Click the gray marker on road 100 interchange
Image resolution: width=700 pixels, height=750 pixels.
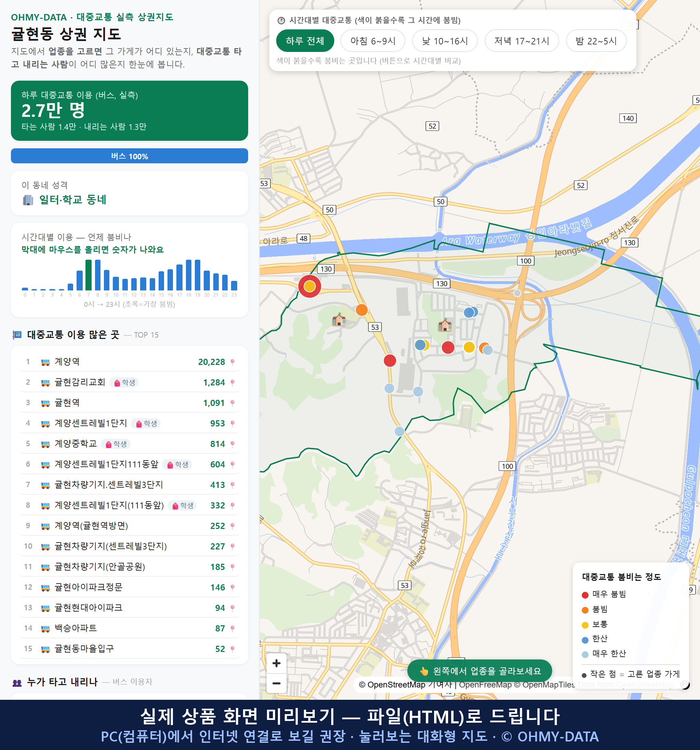pos(517,293)
